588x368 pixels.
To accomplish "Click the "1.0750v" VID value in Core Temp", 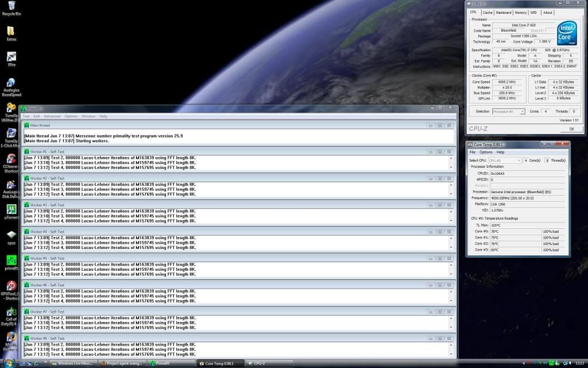I will 527,210.
